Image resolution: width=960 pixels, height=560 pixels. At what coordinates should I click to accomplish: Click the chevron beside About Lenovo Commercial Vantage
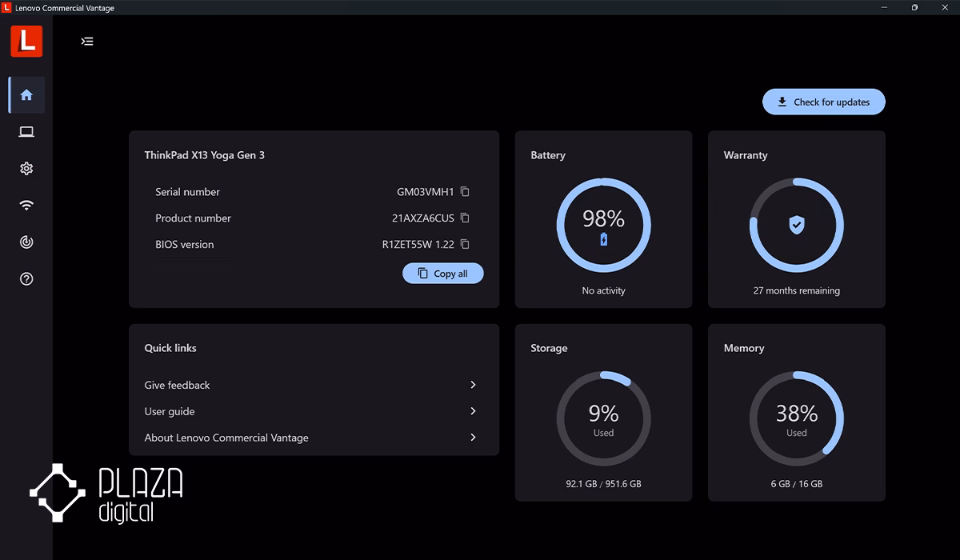473,438
